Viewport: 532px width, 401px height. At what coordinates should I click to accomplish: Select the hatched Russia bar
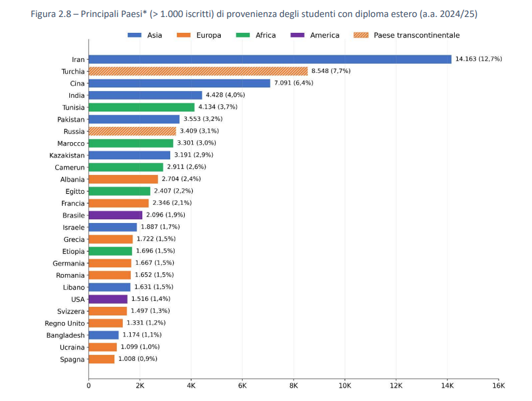point(133,131)
